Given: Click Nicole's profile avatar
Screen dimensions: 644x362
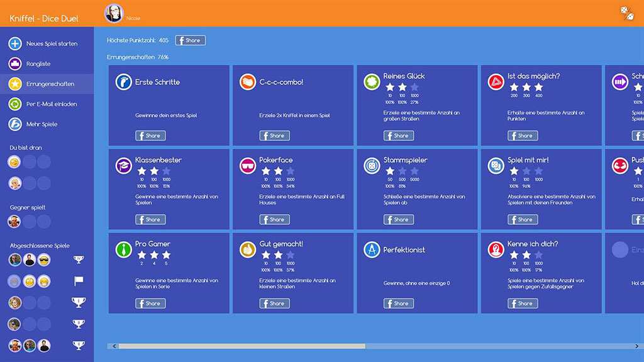Looking at the screenshot, I should pyautogui.click(x=114, y=13).
